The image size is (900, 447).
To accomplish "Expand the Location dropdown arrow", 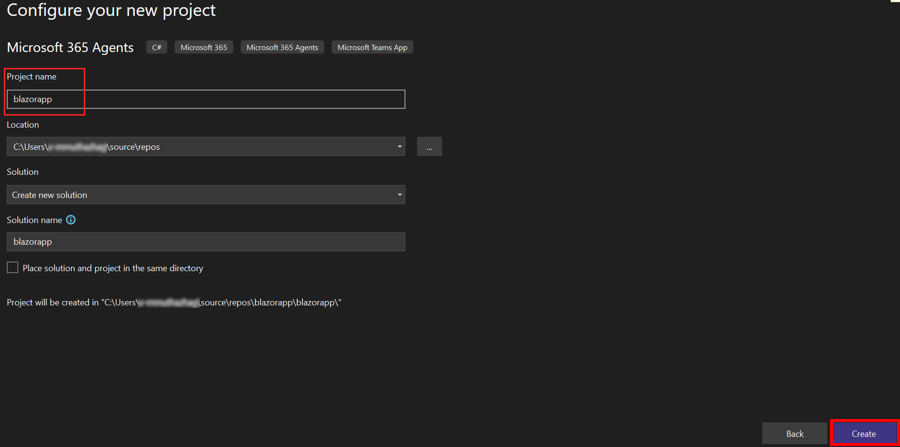I will pyautogui.click(x=399, y=147).
